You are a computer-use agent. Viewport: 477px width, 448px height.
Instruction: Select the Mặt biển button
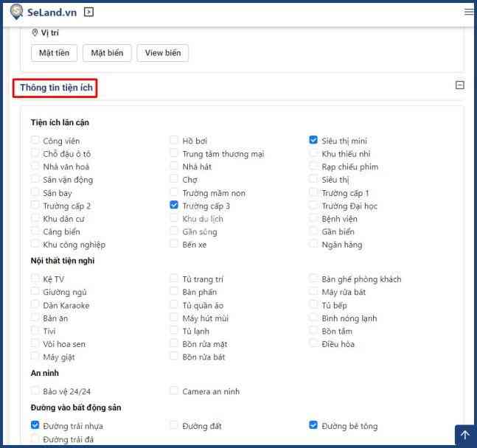point(107,53)
